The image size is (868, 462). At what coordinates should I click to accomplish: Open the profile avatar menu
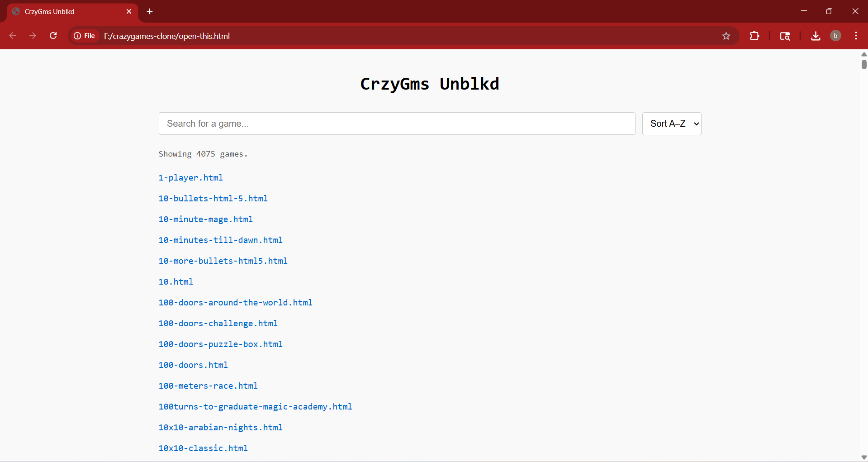[835, 36]
